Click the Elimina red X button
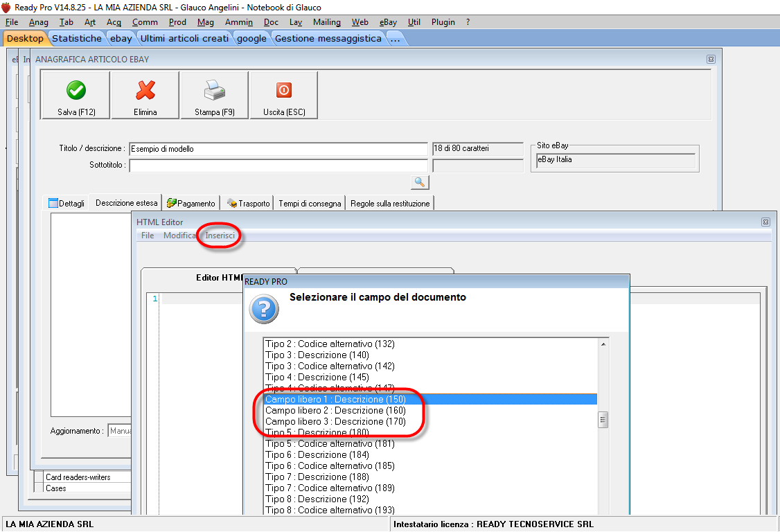This screenshot has height=532, width=780. coord(145,95)
